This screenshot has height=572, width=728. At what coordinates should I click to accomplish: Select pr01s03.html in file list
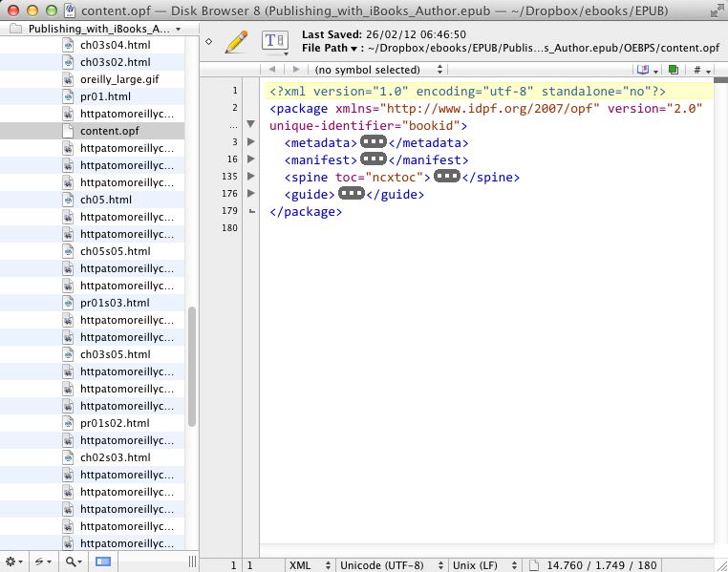92,303
